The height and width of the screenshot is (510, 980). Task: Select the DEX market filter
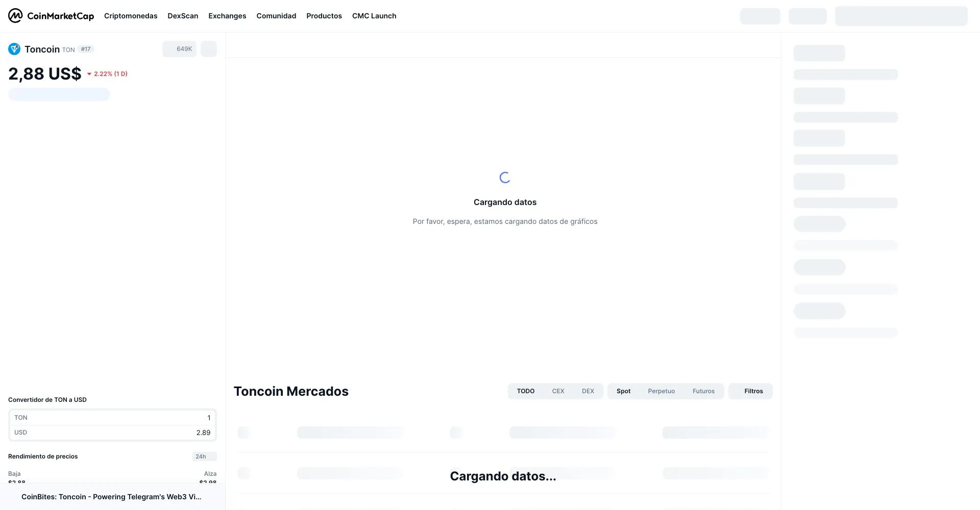coord(588,391)
